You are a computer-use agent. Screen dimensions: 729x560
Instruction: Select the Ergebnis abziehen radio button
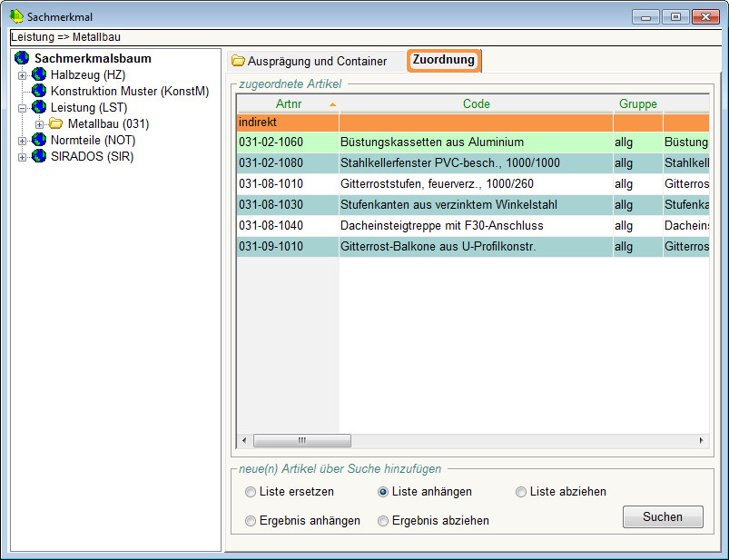[382, 521]
